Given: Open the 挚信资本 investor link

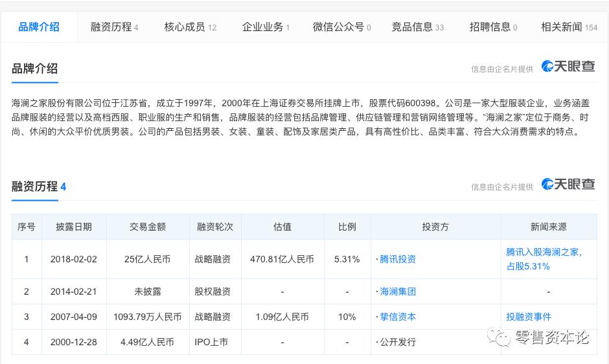Looking at the screenshot, I should point(398,317).
